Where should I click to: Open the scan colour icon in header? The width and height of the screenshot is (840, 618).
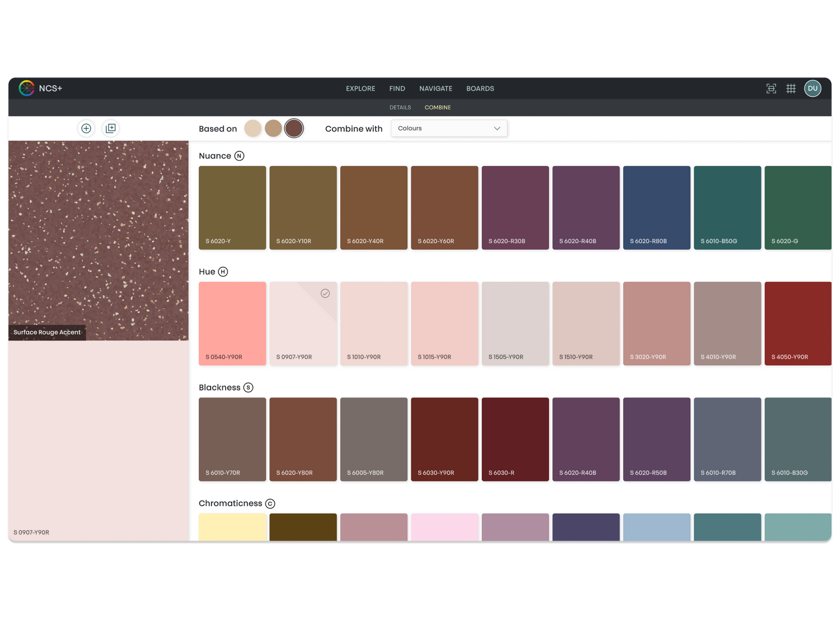[771, 89]
